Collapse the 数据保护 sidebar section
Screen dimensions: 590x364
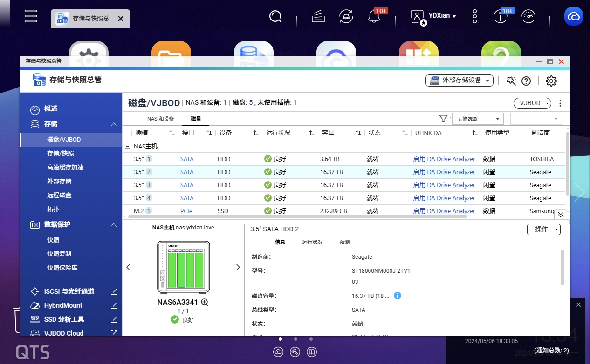tap(114, 225)
